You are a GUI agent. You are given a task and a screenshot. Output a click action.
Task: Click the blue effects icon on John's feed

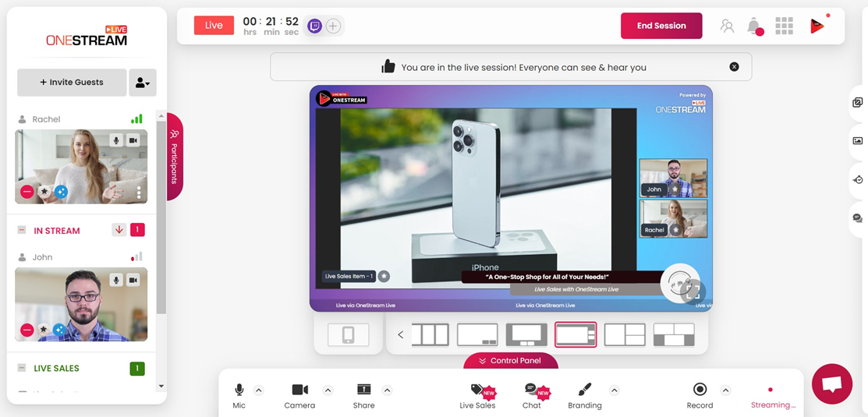pos(60,330)
